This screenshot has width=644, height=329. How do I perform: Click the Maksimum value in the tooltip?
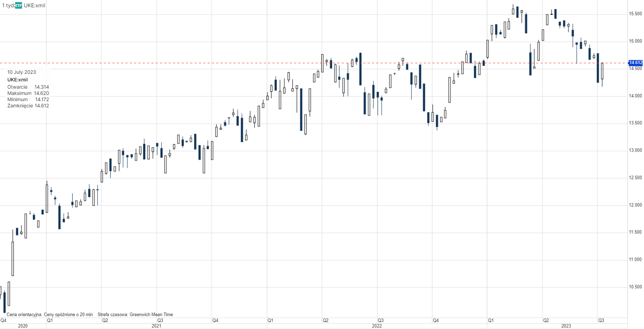(x=41, y=93)
